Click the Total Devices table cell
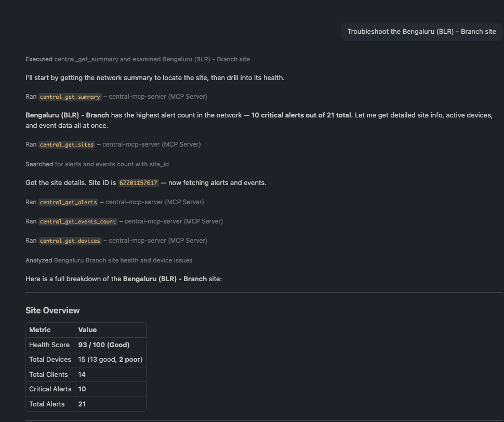The width and height of the screenshot is (504, 422). coord(50,359)
